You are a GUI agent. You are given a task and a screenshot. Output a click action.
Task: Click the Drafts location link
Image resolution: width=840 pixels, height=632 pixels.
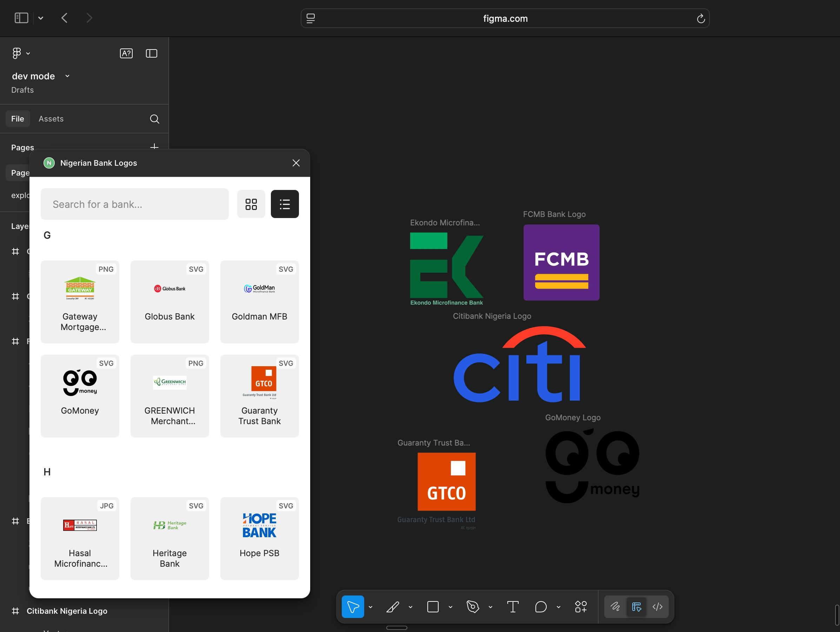click(x=22, y=90)
